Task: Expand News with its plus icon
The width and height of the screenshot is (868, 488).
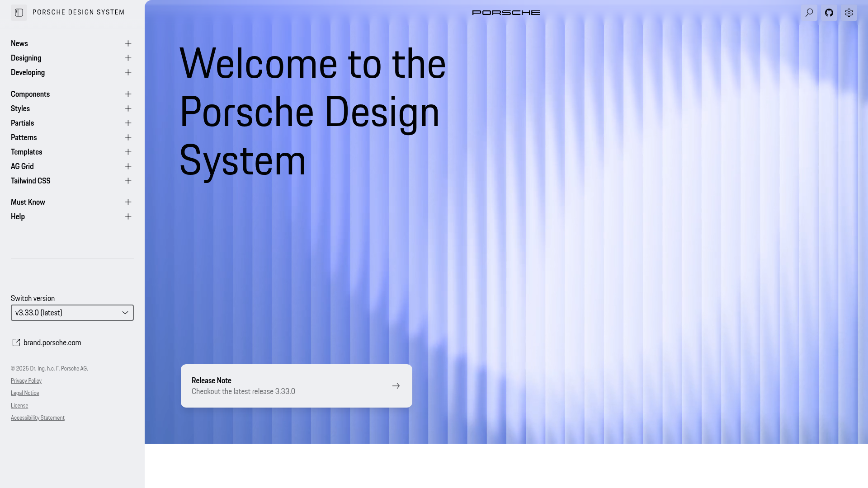Action: [128, 43]
